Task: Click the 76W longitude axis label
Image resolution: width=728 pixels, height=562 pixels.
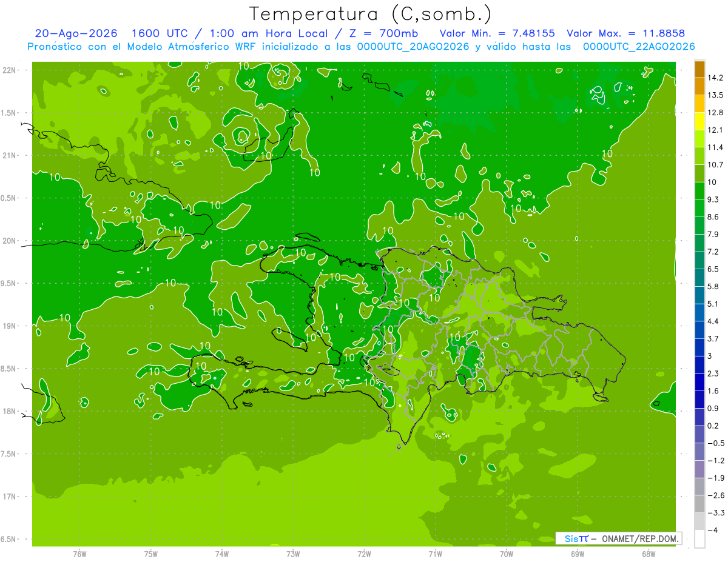Action: coord(79,554)
